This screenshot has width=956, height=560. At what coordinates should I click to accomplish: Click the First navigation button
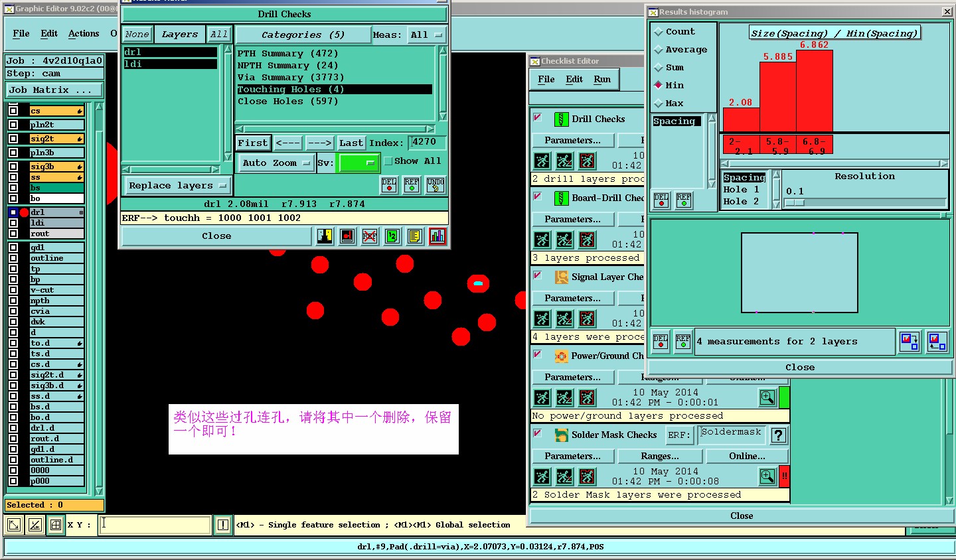coord(253,143)
